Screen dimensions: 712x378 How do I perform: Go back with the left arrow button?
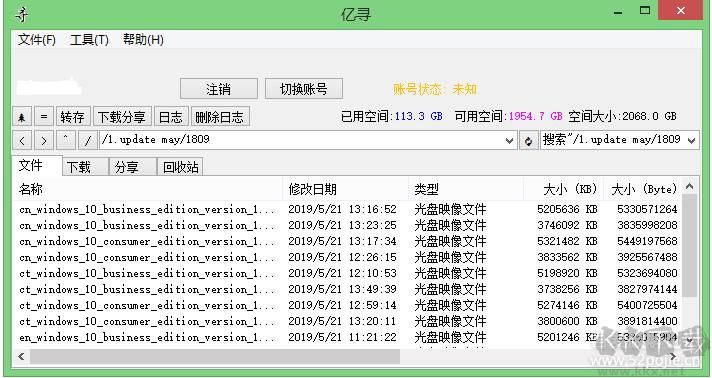pyautogui.click(x=21, y=140)
